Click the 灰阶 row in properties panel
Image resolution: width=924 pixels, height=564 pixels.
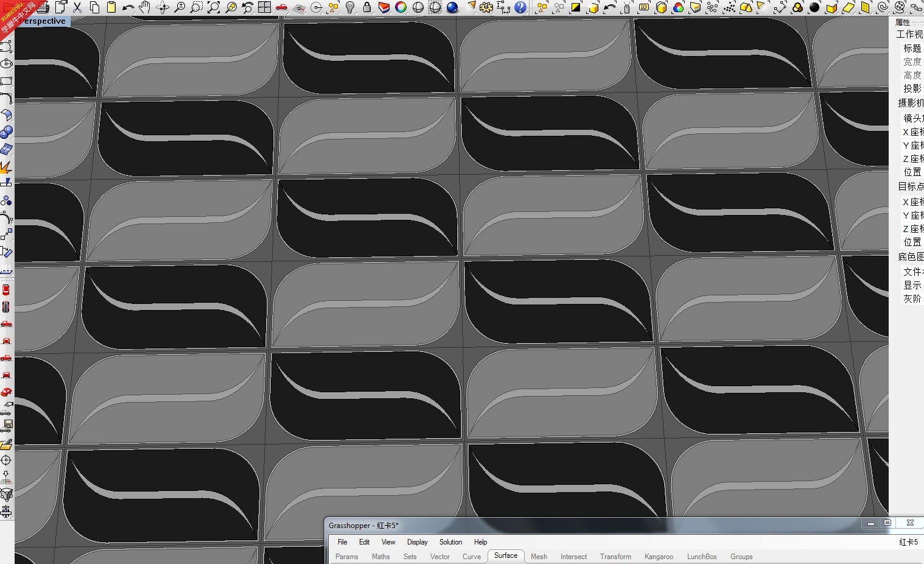[912, 298]
